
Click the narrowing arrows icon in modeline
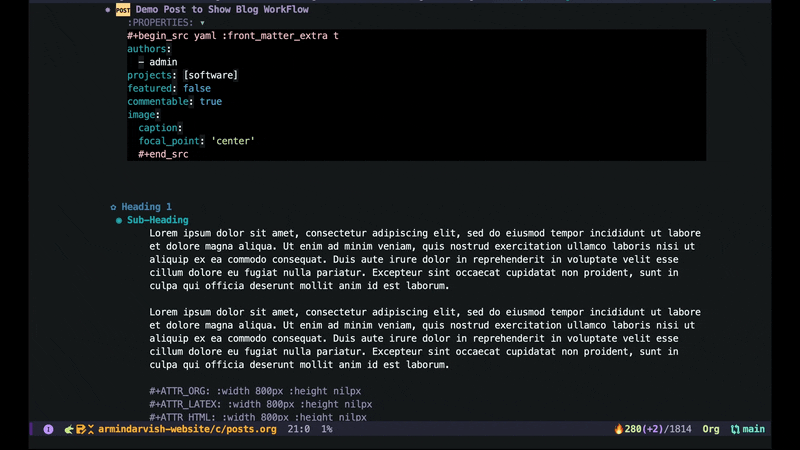[91, 430]
